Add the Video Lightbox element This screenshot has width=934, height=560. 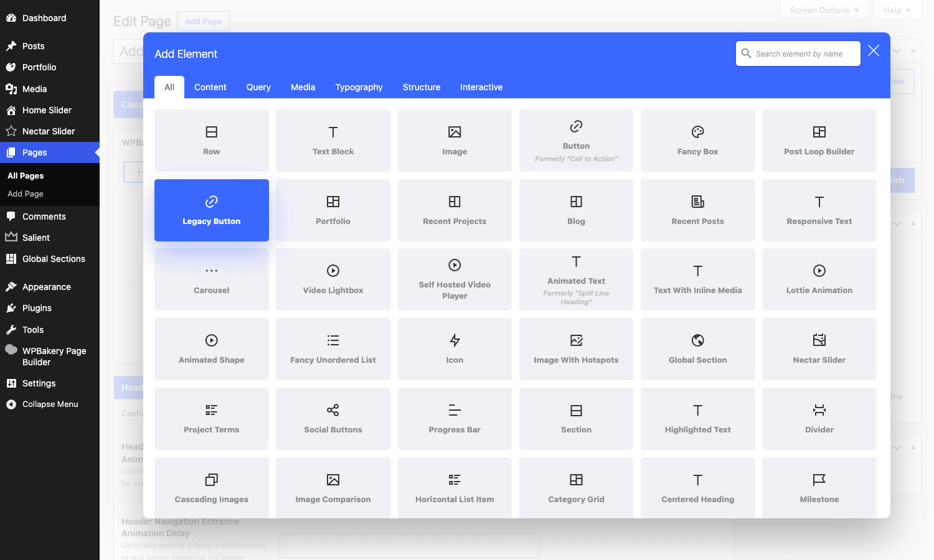click(333, 279)
